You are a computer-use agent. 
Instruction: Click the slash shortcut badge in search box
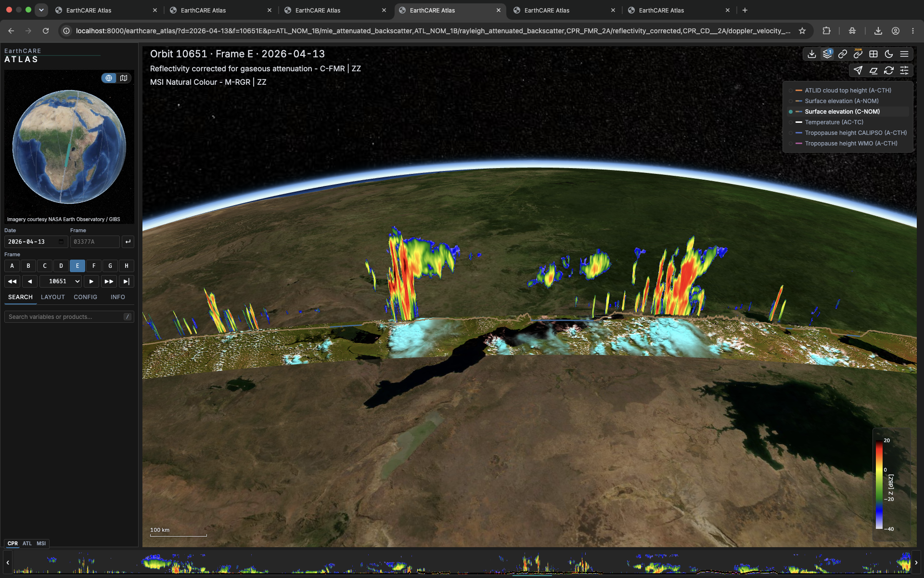[x=128, y=316]
